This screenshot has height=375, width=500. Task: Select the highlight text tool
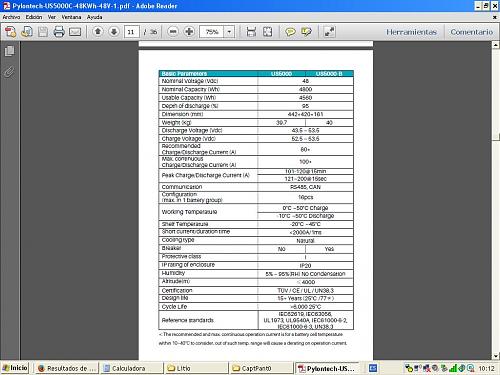306,32
